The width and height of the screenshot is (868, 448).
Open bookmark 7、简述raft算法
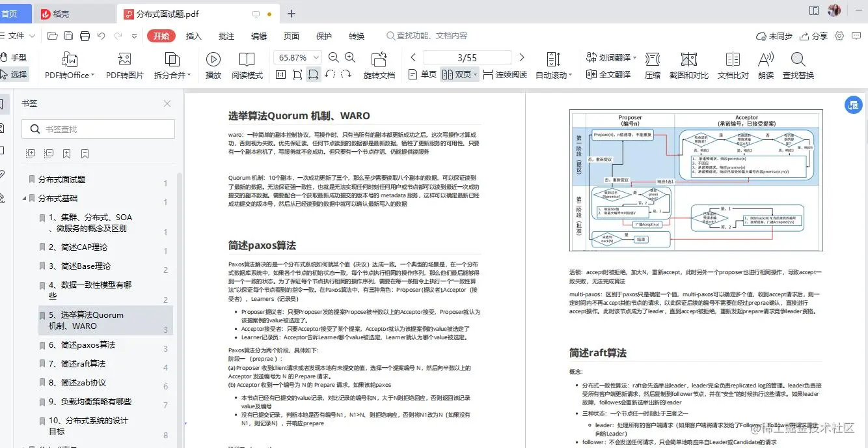tap(77, 363)
